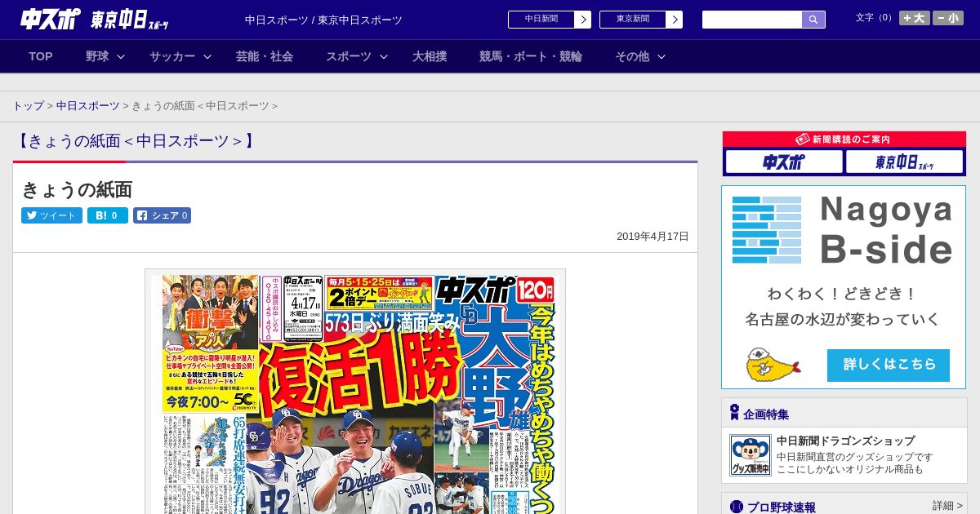Expand the スポーツ dropdown chevron
This screenshot has width=980, height=514.
384,56
